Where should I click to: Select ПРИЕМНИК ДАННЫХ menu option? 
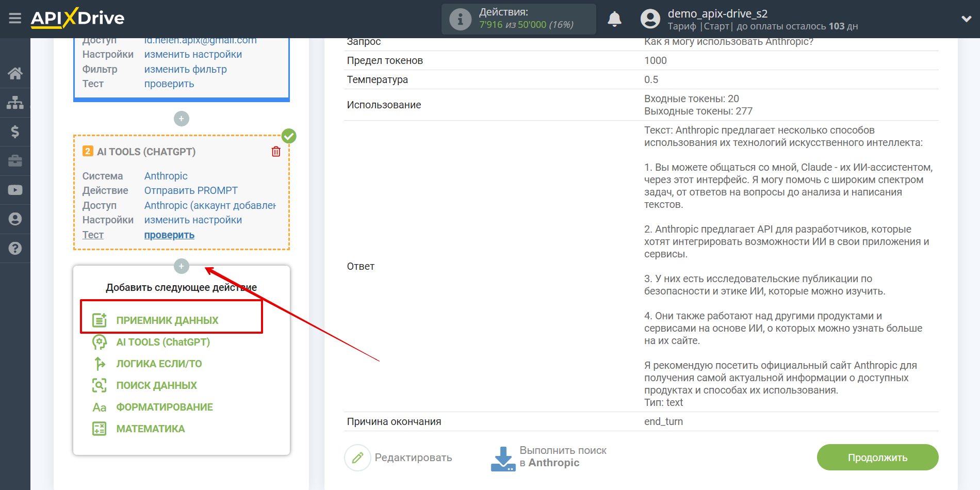(167, 320)
